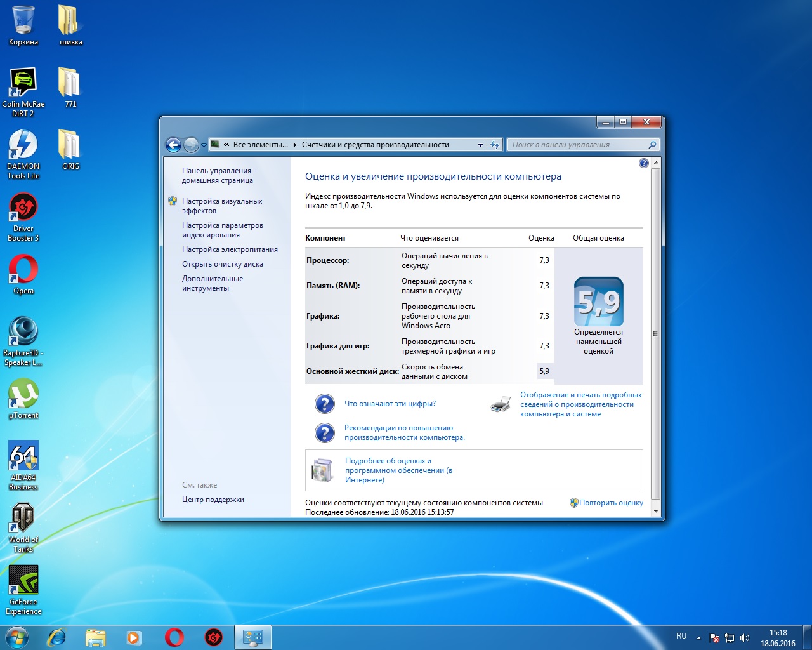Screen dimensions: 812x650
Task: Click the blue help question mark icon
Action: coord(643,163)
